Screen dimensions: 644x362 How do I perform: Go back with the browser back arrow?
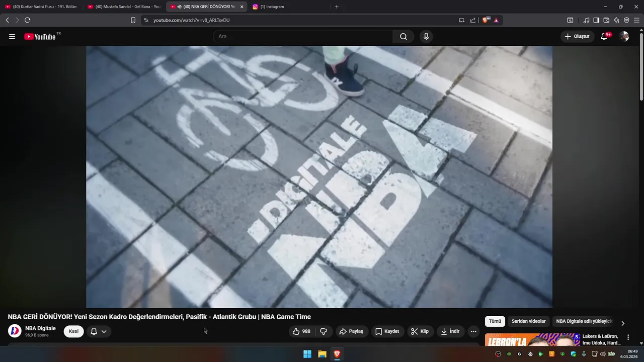pos(7,20)
